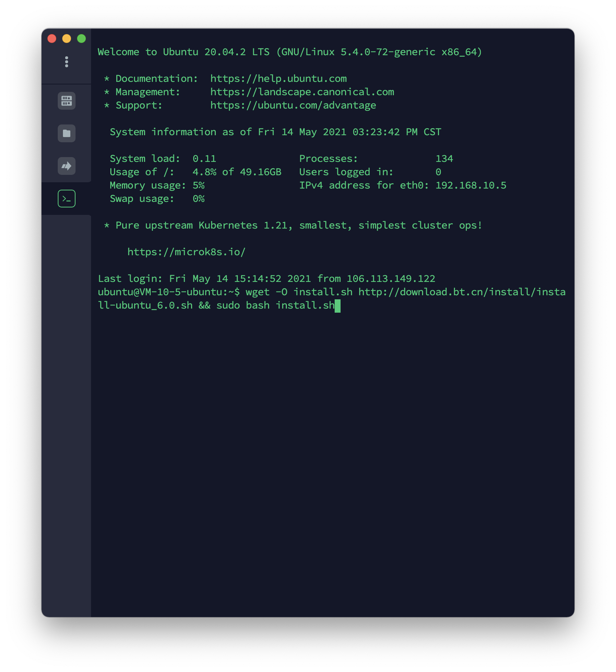
Task: Open the three-dot overflow menu
Action: click(x=66, y=61)
